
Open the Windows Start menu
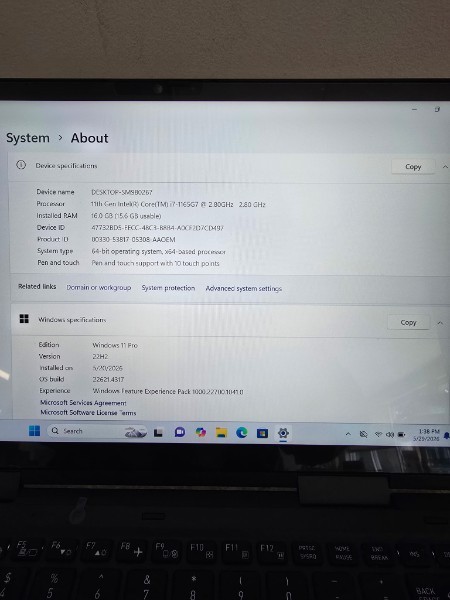[34, 431]
